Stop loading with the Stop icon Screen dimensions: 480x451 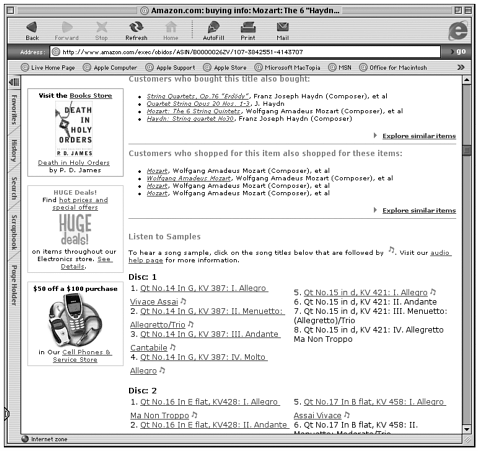click(101, 31)
